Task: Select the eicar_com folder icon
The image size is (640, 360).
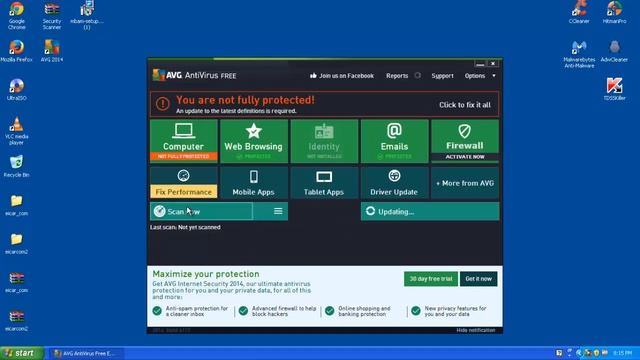Action: tap(16, 205)
